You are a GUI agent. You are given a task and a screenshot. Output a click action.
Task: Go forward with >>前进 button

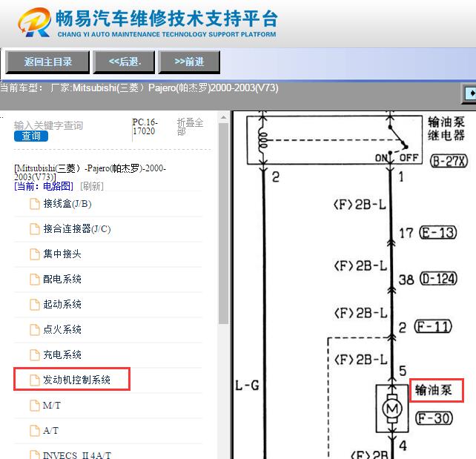pyautogui.click(x=189, y=62)
